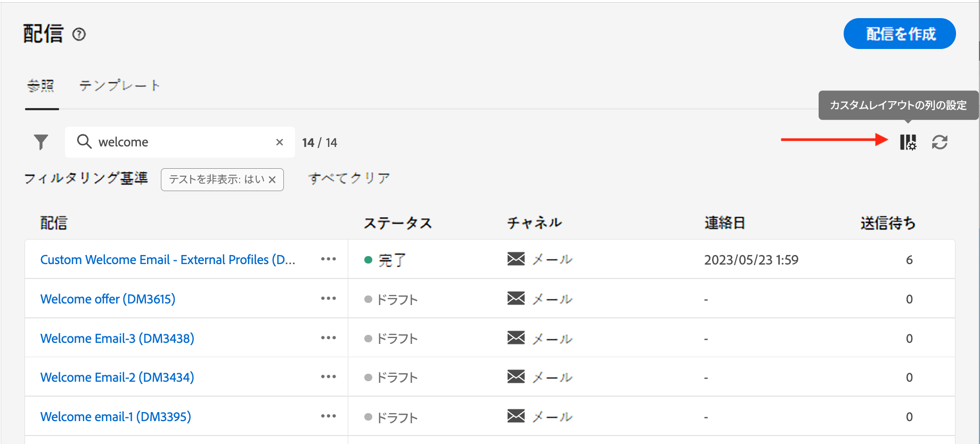Open the filter funnel panel
Viewport: 980px width, 444px height.
click(x=41, y=142)
